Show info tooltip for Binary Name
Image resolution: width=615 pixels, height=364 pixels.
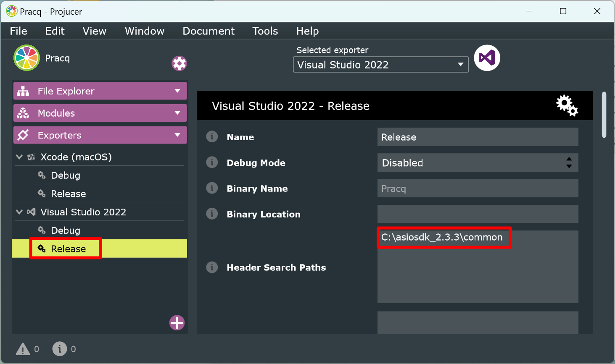coord(212,188)
